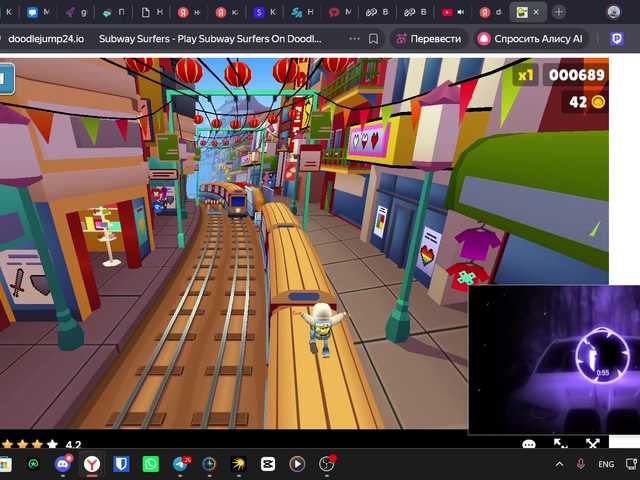Switch the ENG input language
Screen dimensions: 640x480
coord(606,464)
